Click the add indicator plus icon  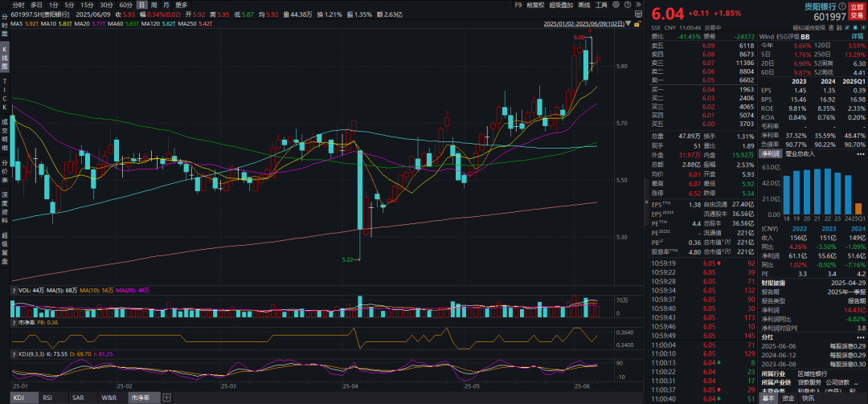(x=166, y=398)
